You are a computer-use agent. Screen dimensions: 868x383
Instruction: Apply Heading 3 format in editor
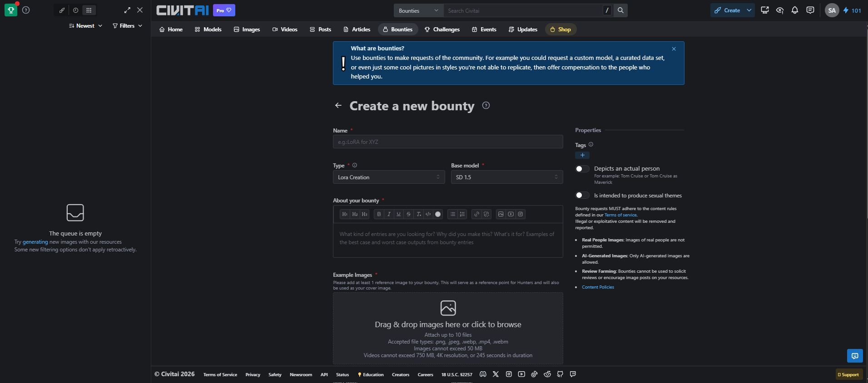[364, 214]
